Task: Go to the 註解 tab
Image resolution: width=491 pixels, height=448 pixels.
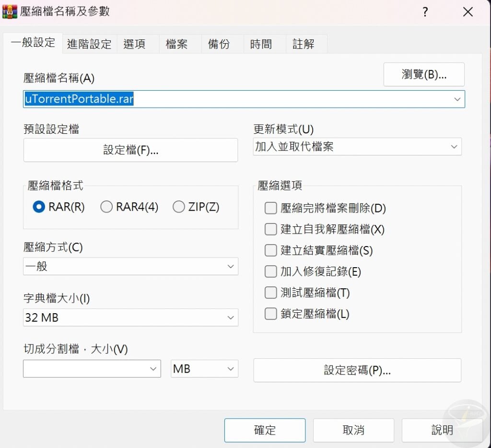Action: click(x=303, y=44)
